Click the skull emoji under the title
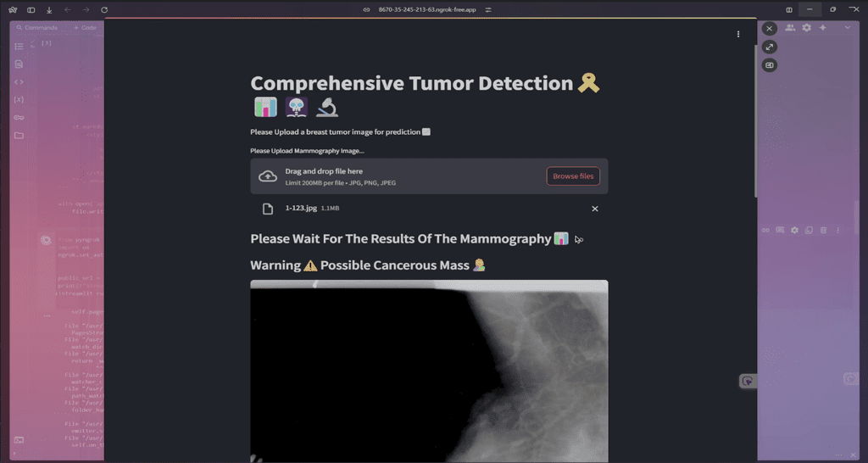 (296, 107)
